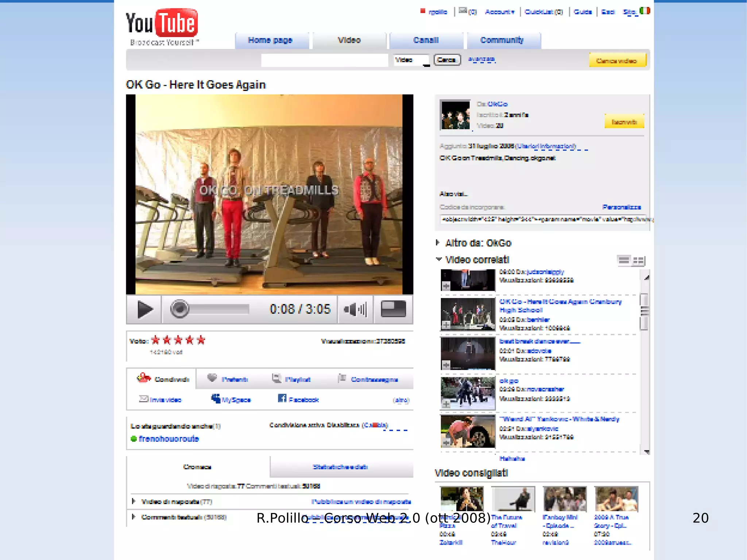Open The Future of Travel recommended thumbnail
Screen dimensions: 747x560
click(x=513, y=499)
